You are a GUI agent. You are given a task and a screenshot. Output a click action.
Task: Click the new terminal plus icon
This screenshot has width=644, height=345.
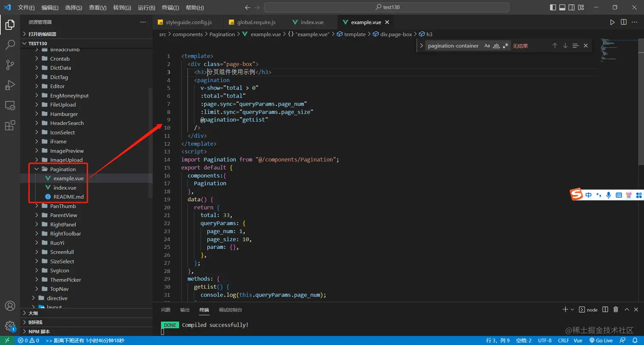point(565,310)
